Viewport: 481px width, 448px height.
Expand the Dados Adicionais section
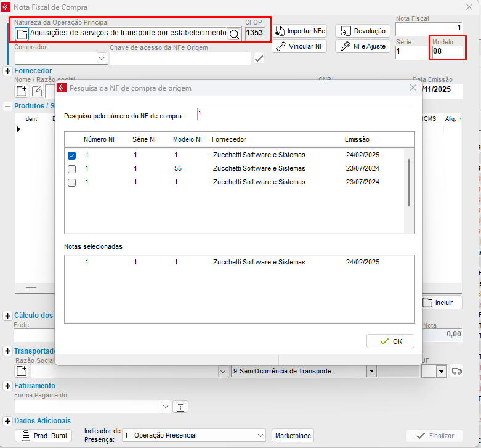(8, 421)
